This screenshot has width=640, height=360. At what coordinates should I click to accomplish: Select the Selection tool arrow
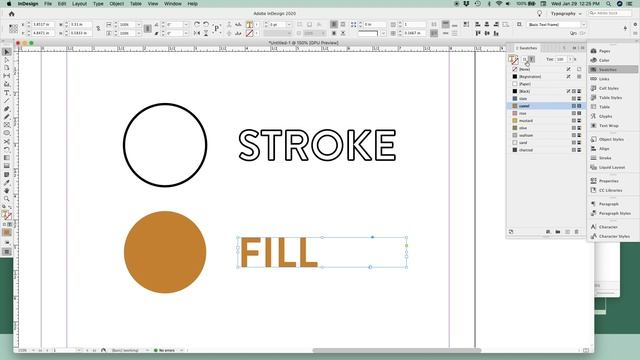pos(7,52)
